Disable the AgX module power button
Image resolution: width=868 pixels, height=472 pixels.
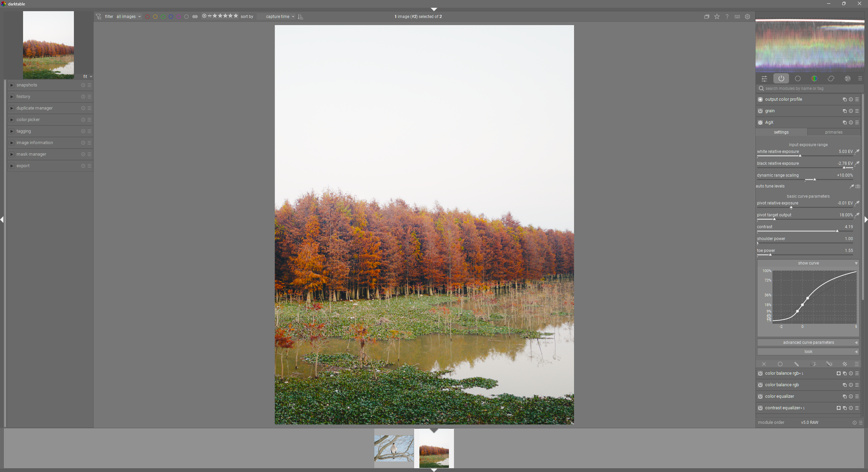tap(760, 122)
